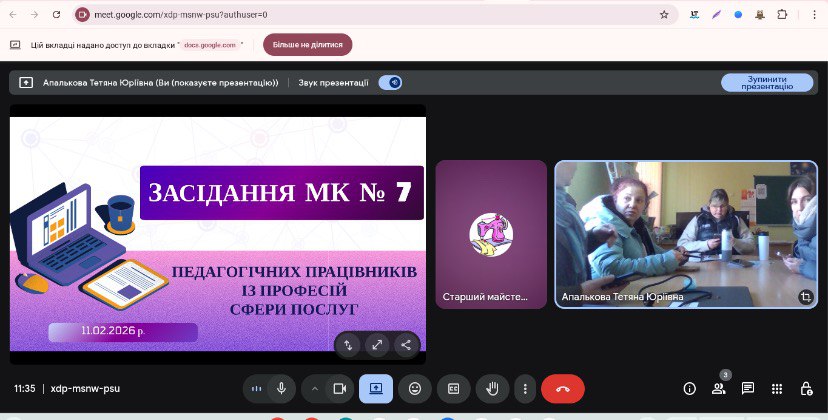Open meeting details info icon
Screen dimensions: 828x420
tap(689, 388)
